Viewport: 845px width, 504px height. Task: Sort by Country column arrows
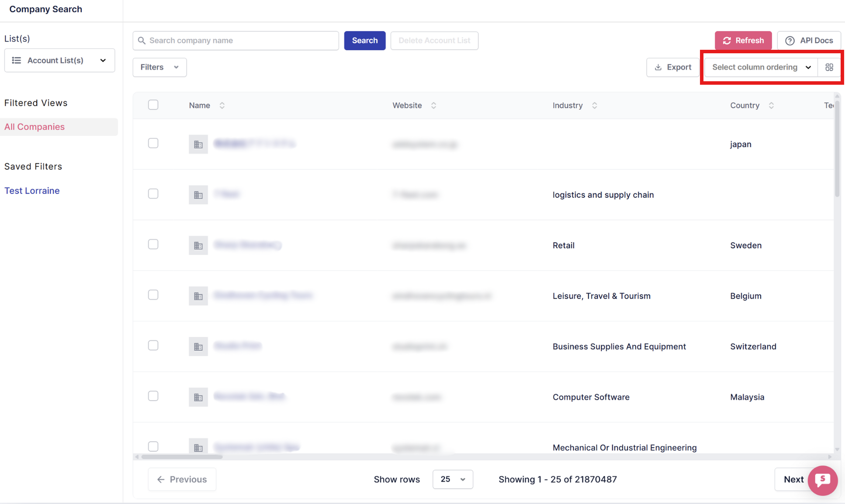[x=771, y=105]
